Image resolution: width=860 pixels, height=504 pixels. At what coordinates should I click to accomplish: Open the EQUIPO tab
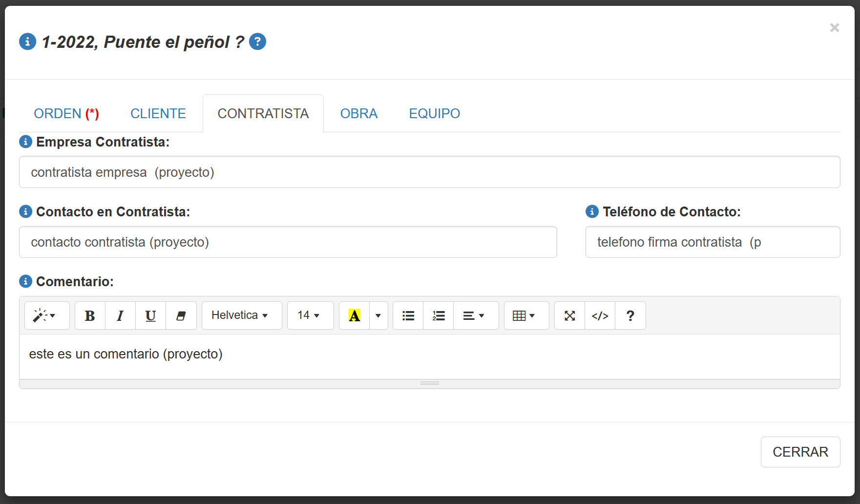(434, 113)
